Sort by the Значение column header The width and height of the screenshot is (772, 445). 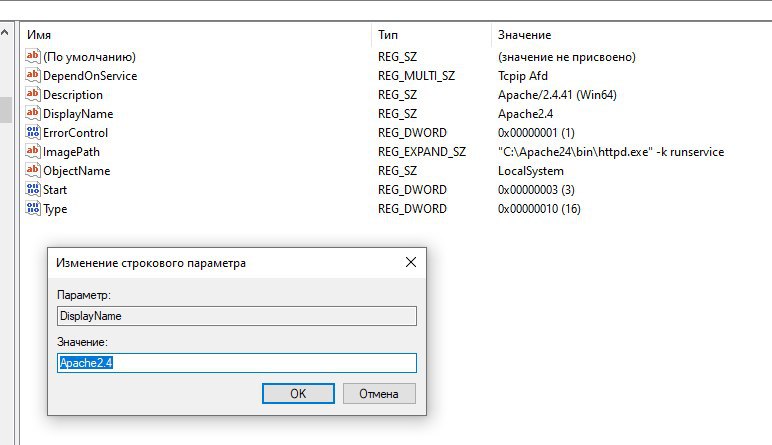524,35
